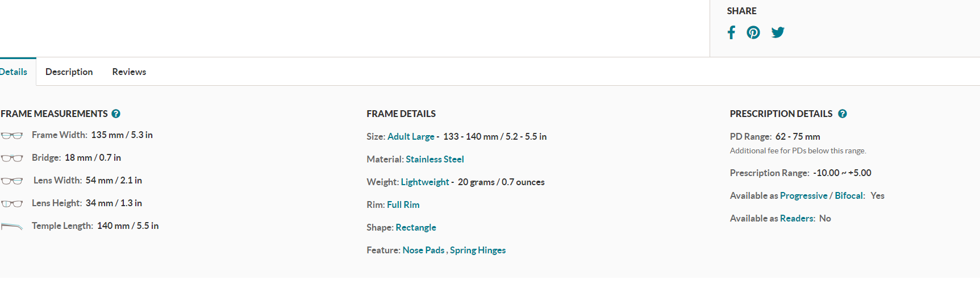Open Frame Measurements help icon
This screenshot has height=284, width=980.
point(116,114)
